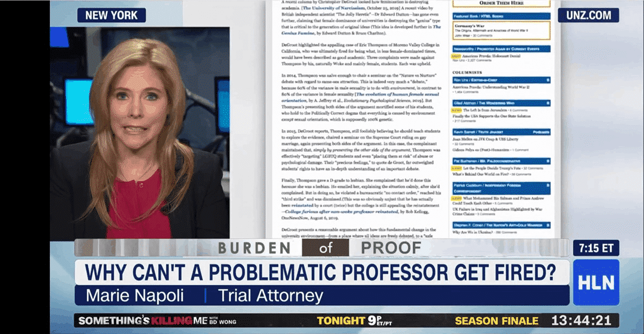Click the Order Them Here button
644x334 pixels.
501,3
